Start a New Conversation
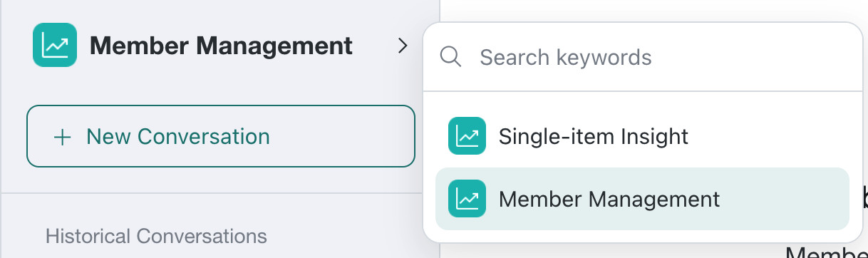868x258 pixels. tap(221, 136)
